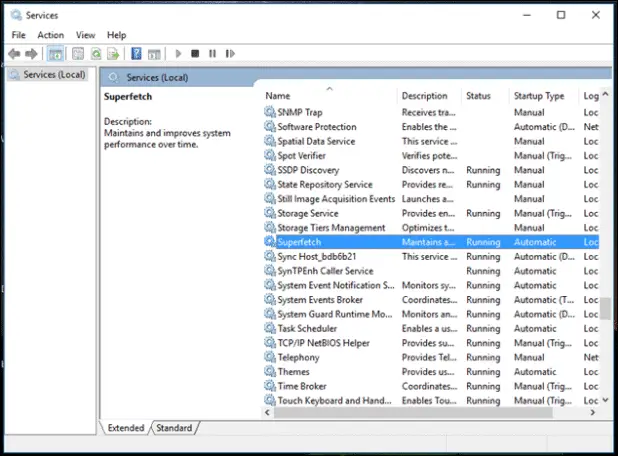Click the Services title bar icon
Screen dimensions: 618x456
coord(17,15)
